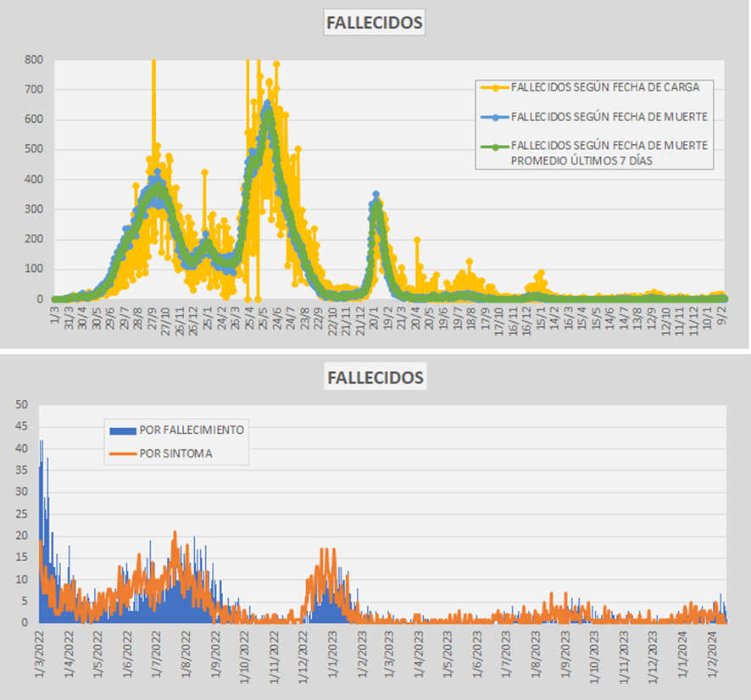This screenshot has width=751, height=700.
Task: Select the yellow FECHA DE CARGA legend marker
Action: pyautogui.click(x=495, y=87)
